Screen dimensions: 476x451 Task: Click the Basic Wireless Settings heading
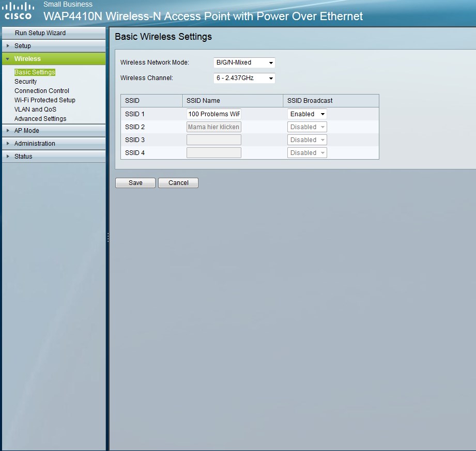click(163, 37)
